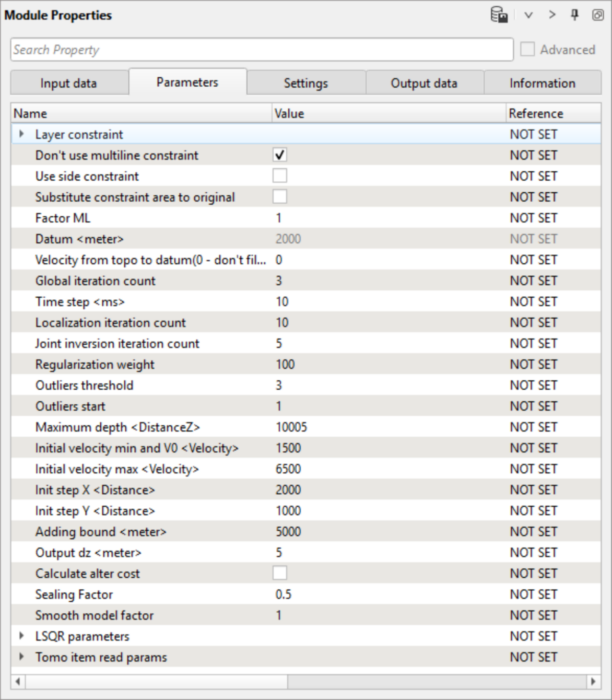Enable the Use side constraint checkbox
The height and width of the screenshot is (700, 612).
[280, 176]
